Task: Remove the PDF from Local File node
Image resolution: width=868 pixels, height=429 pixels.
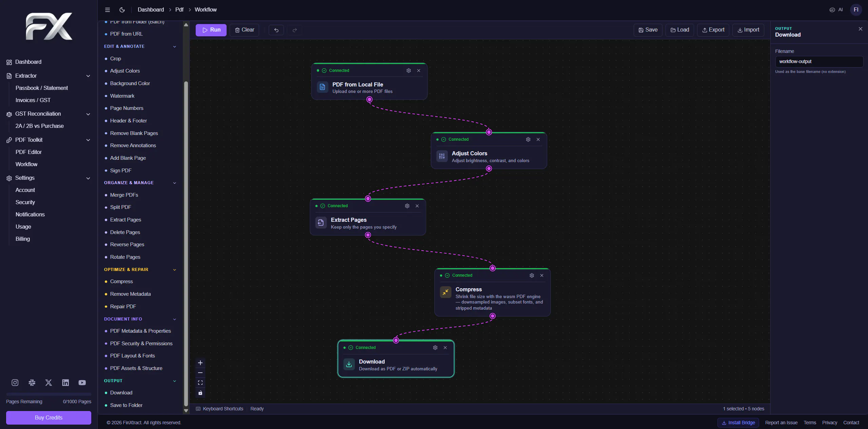Action: point(419,71)
